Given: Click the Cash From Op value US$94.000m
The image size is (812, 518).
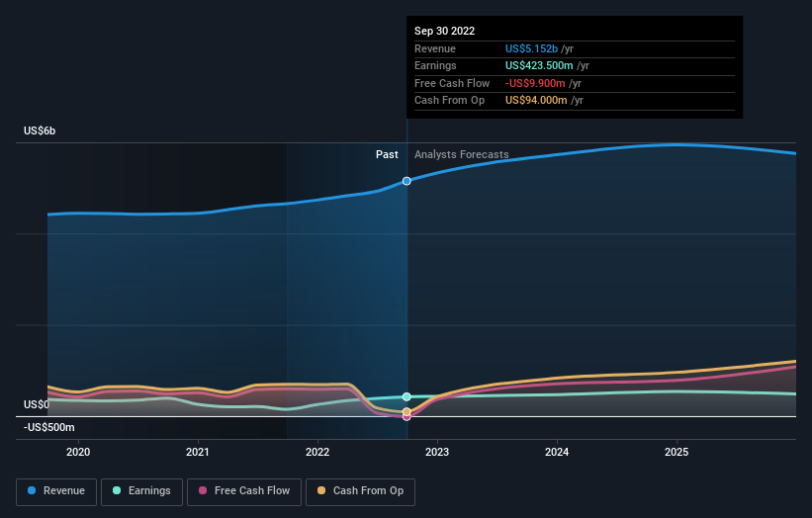Looking at the screenshot, I should [536, 101].
